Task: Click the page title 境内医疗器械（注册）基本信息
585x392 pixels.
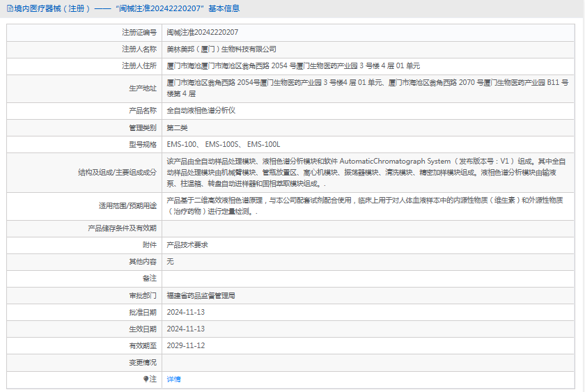Action: 127,8
